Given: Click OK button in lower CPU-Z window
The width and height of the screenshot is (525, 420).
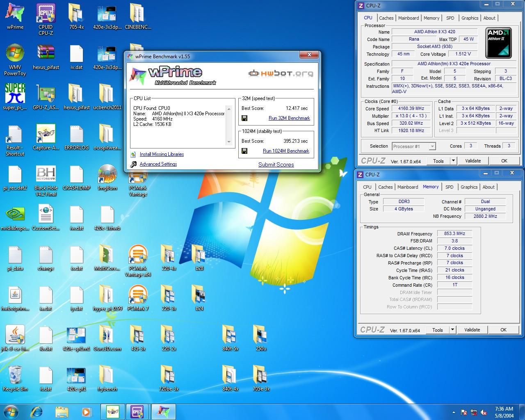Looking at the screenshot, I should (503, 330).
